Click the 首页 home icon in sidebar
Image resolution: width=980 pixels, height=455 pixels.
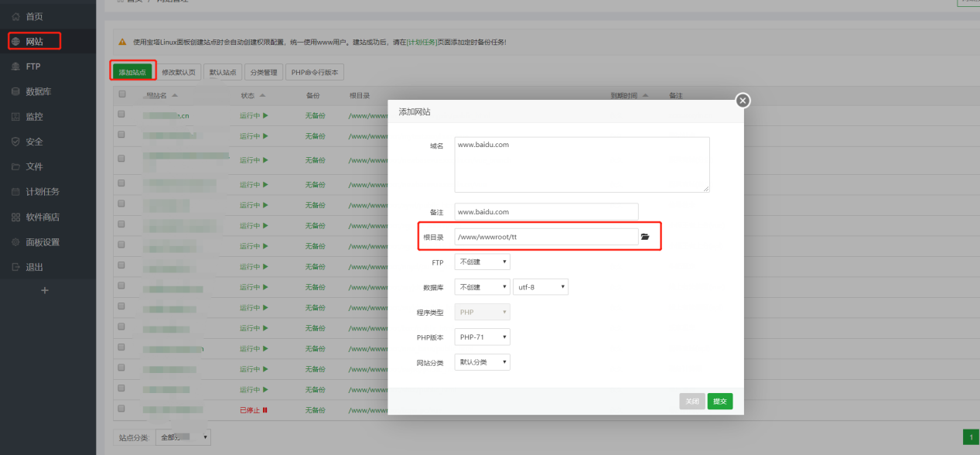(x=15, y=16)
